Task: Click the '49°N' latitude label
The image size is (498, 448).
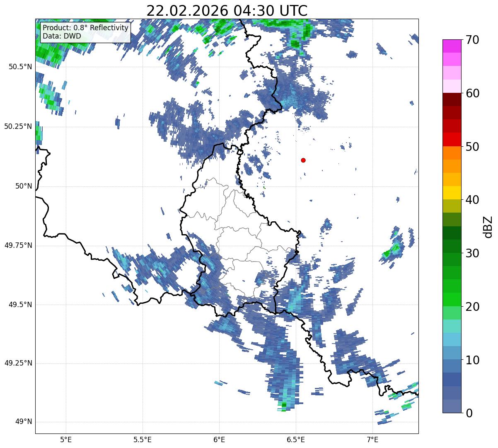Action: point(24,421)
